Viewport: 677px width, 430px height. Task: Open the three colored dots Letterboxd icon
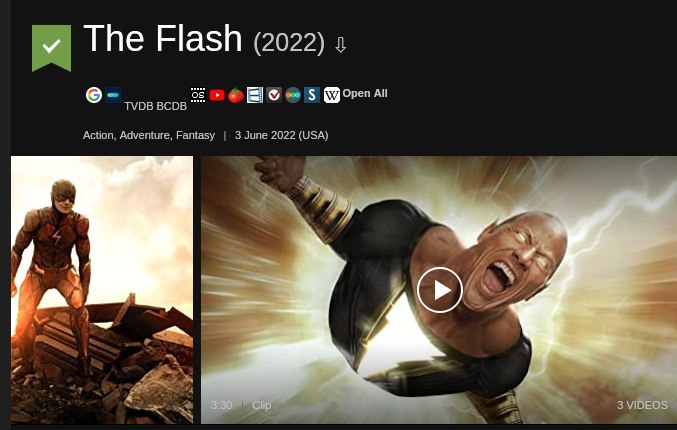coord(293,95)
